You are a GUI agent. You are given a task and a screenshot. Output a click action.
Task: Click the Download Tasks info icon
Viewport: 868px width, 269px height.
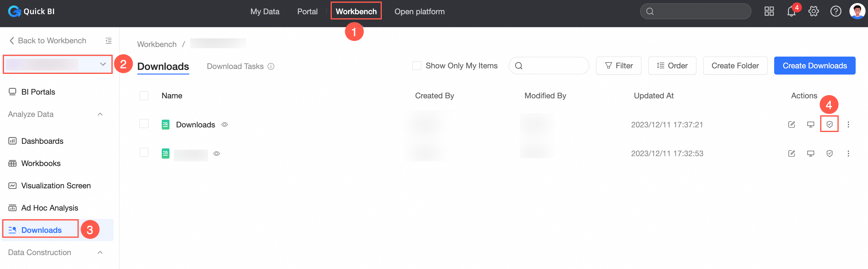click(x=271, y=66)
